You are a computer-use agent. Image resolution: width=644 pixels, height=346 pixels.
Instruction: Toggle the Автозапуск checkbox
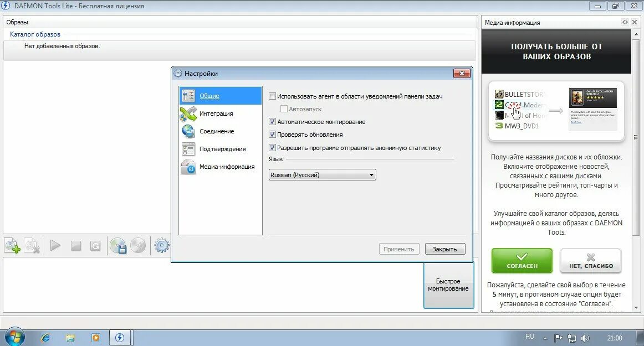pos(284,109)
